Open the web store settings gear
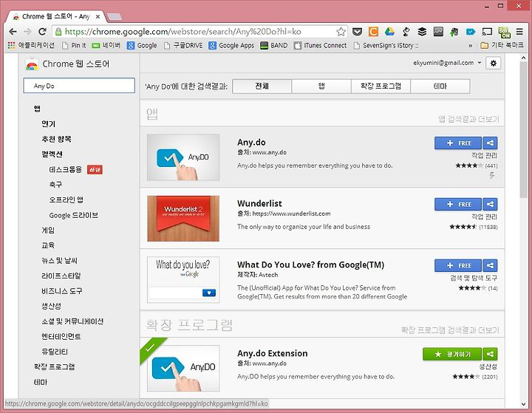This screenshot has width=532, height=413. click(494, 63)
